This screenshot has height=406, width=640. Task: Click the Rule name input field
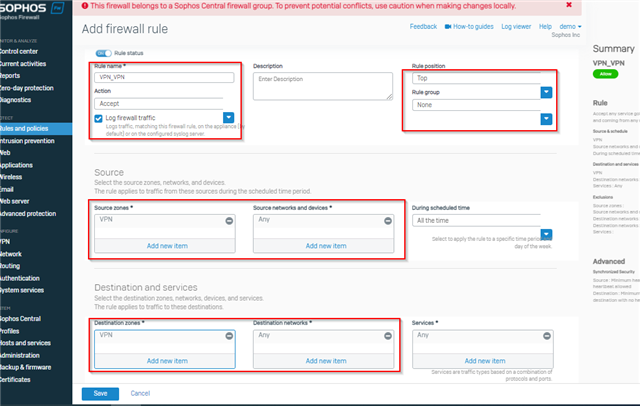point(164,78)
